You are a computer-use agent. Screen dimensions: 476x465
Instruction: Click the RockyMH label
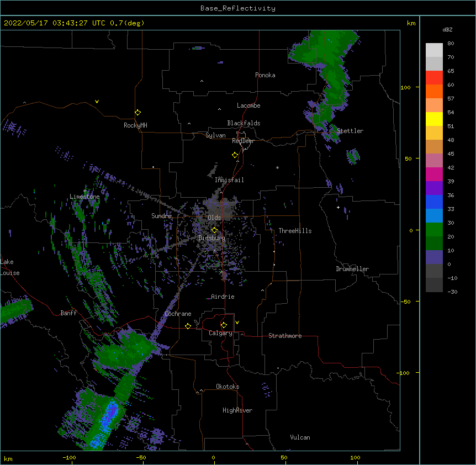click(x=135, y=125)
